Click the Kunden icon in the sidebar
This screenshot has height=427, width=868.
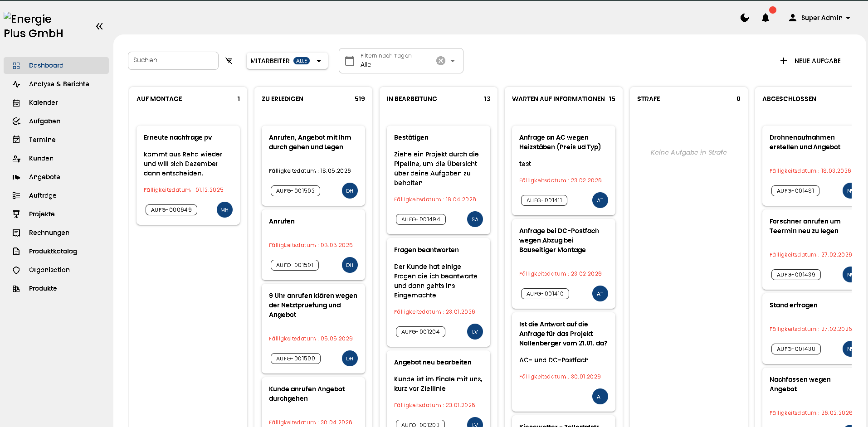(x=16, y=159)
